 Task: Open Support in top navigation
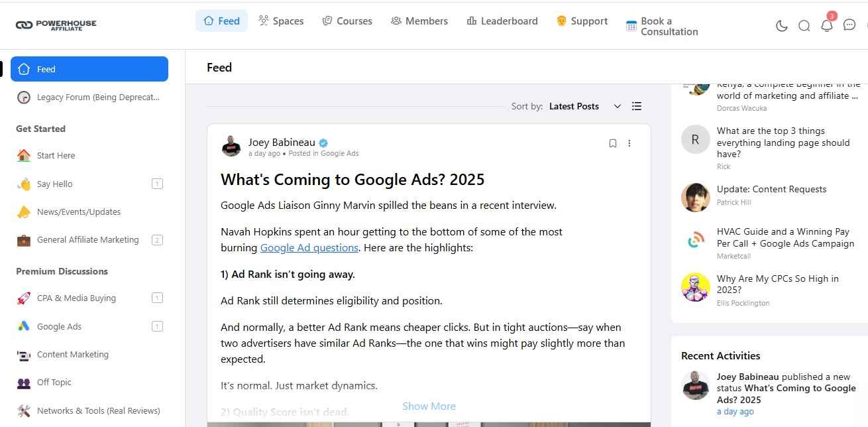(582, 21)
